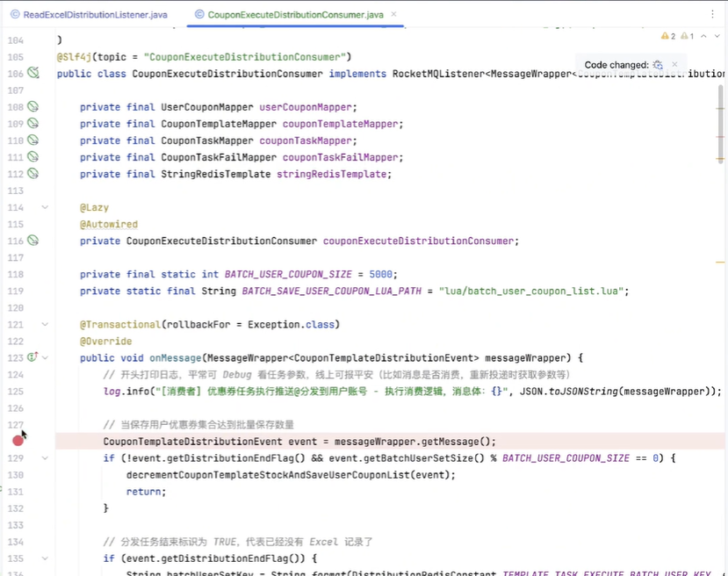Click the autowired bean icon on line 116
This screenshot has height=576, width=728.
(33, 241)
